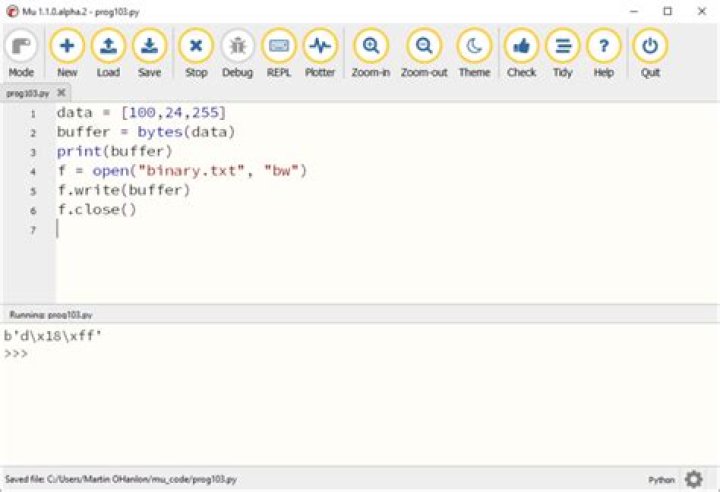This screenshot has width=720, height=492.
Task: Start the Debug tool
Action: (237, 53)
